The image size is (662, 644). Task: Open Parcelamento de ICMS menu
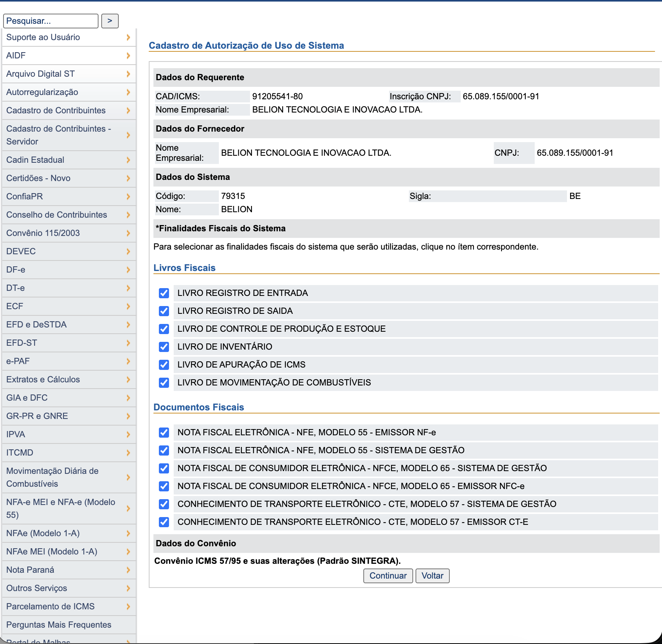pyautogui.click(x=69, y=607)
